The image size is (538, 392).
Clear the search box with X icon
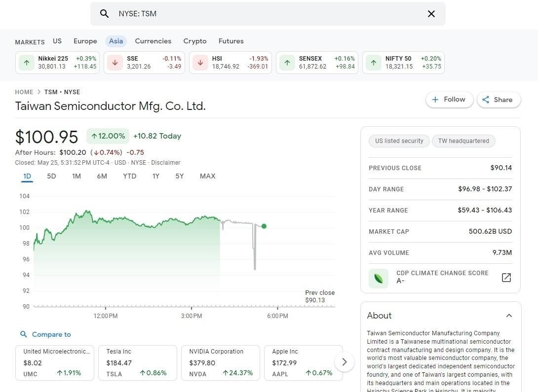click(x=431, y=14)
